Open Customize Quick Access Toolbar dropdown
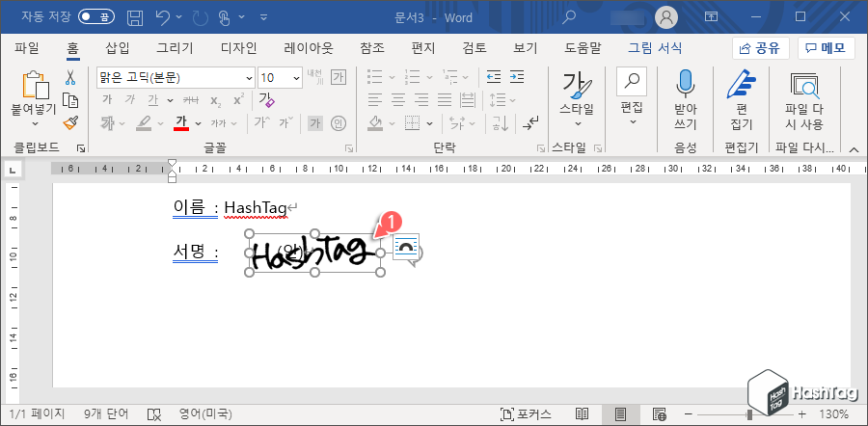The height and width of the screenshot is (426, 868). pyautogui.click(x=263, y=17)
